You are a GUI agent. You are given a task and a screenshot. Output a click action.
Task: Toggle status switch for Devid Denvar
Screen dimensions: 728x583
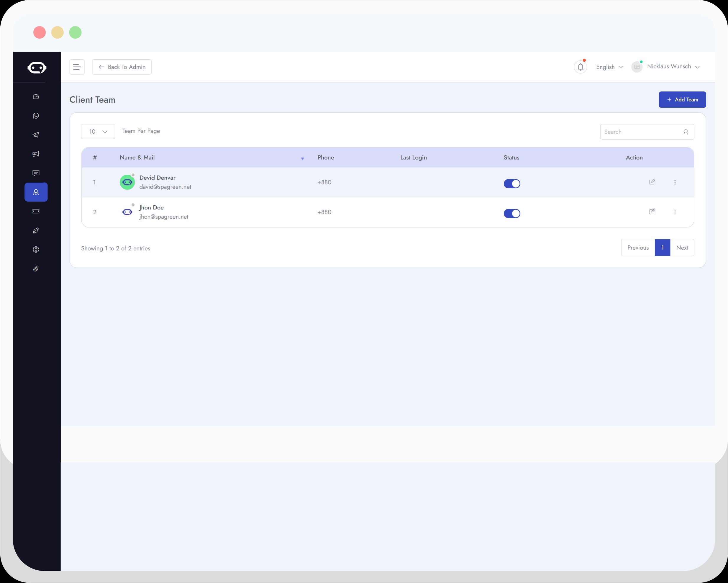click(x=511, y=183)
